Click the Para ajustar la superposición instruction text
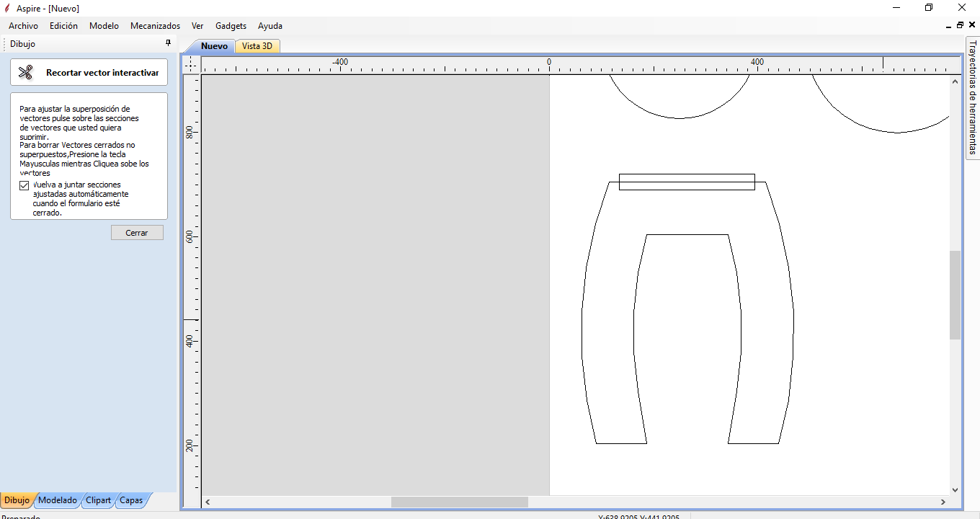Image resolution: width=980 pixels, height=519 pixels. click(x=79, y=123)
